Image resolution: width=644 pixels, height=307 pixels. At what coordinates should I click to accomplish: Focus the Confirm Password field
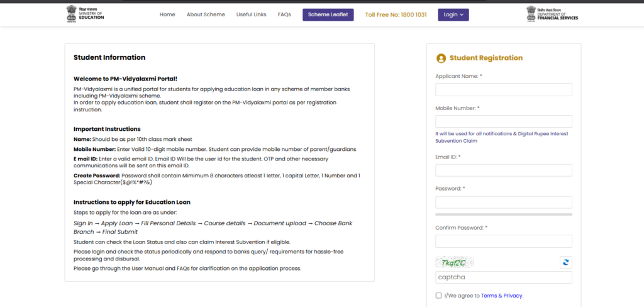tap(503, 241)
